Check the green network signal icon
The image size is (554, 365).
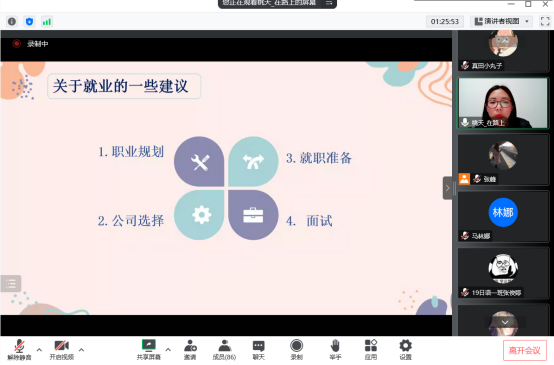(47, 22)
